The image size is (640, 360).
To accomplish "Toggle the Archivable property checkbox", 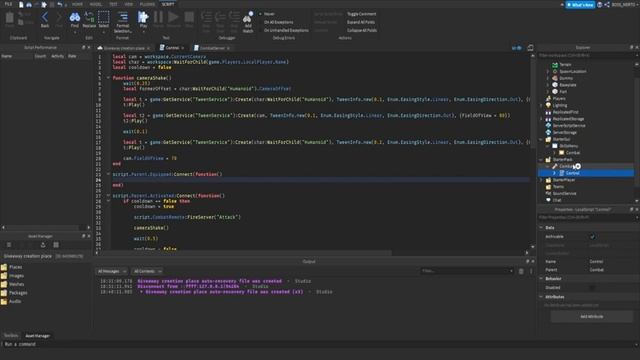I will pyautogui.click(x=592, y=236).
